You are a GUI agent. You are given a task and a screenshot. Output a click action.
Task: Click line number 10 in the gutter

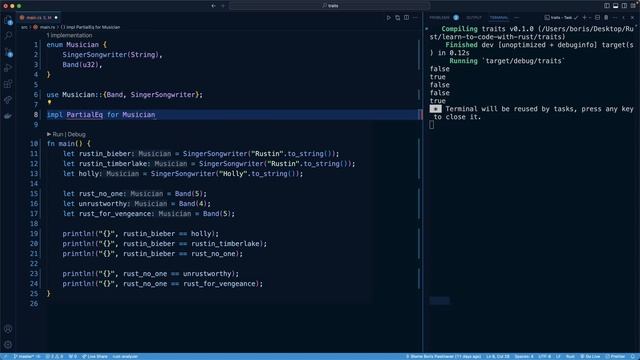click(x=34, y=144)
